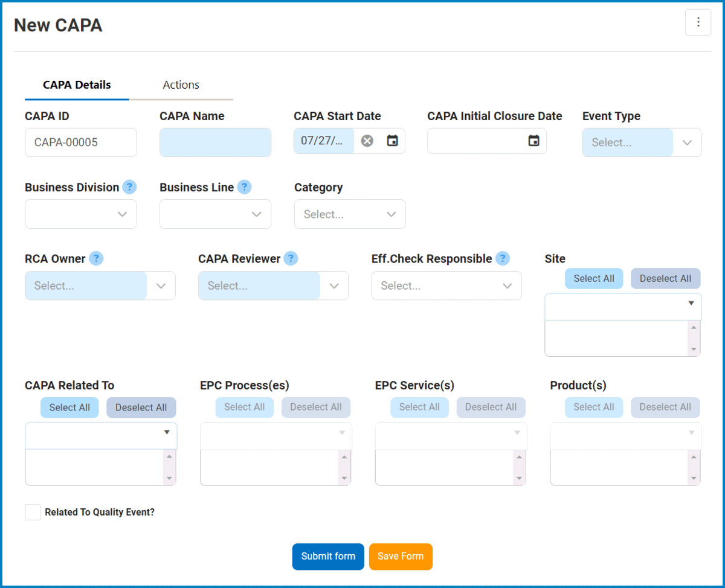Click Select All under Site
Screen dimensions: 725x588
593,278
